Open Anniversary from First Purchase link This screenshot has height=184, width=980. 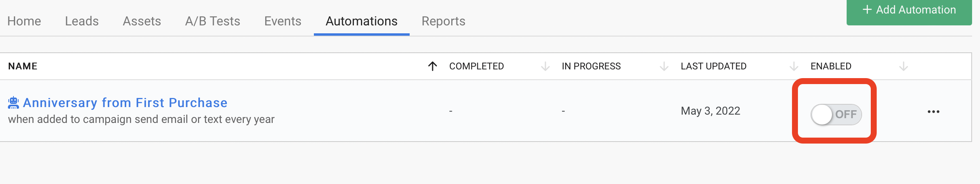pyautogui.click(x=125, y=103)
